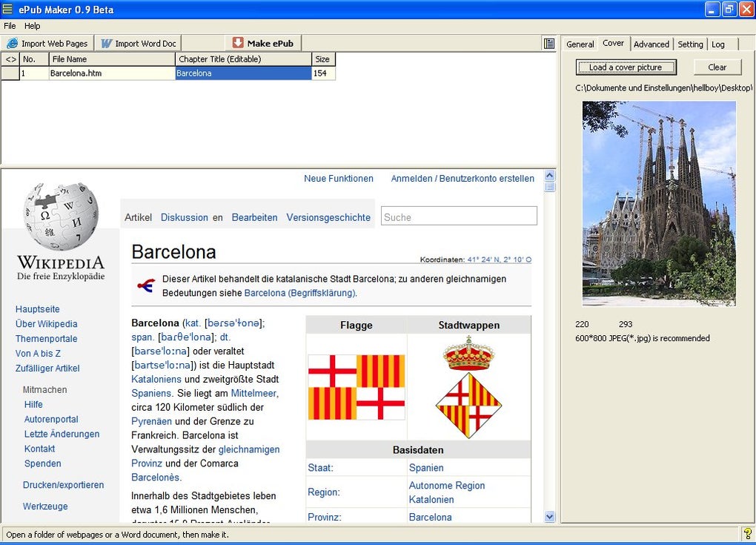Viewport: 756px width, 545px height.
Task: Click the Stadtwappen coat of arms image
Action: tap(468, 387)
